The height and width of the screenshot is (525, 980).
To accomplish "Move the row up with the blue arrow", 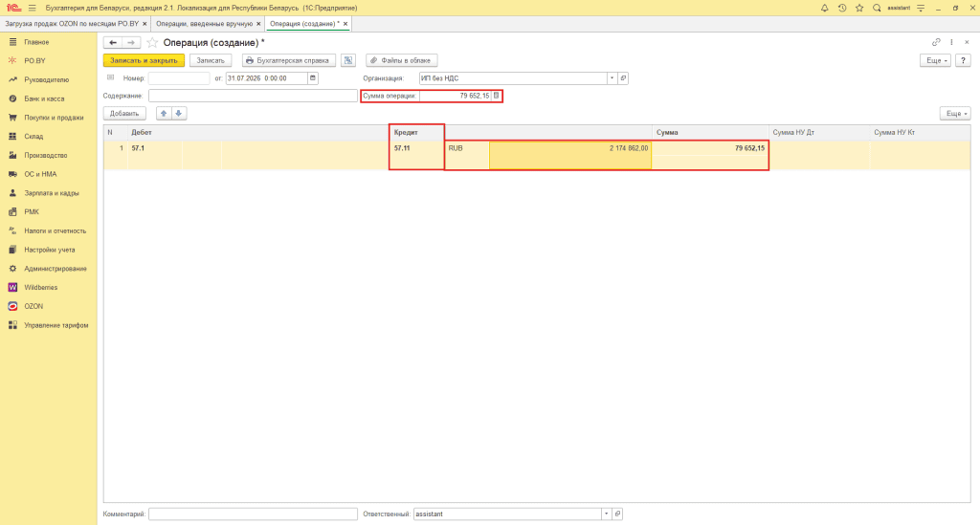I will tap(164, 114).
